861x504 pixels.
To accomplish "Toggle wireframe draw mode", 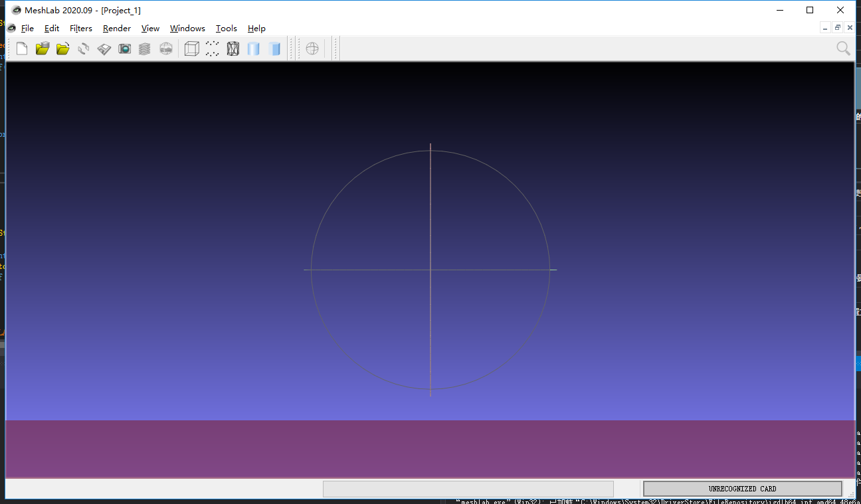I will coord(233,48).
